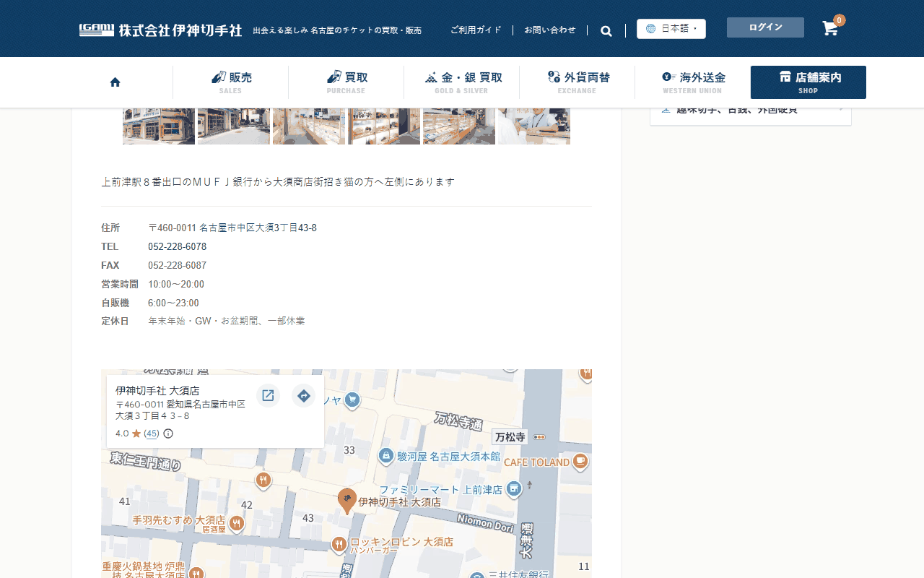Screen dimensions: 924x578
Task: Click the vending hours 6:00〜23:00
Action: [173, 303]
